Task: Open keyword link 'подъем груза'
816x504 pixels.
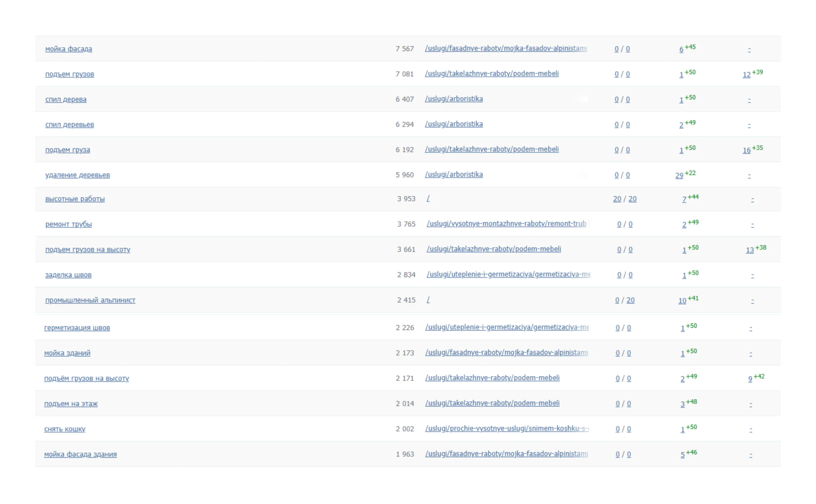Action: click(67, 150)
